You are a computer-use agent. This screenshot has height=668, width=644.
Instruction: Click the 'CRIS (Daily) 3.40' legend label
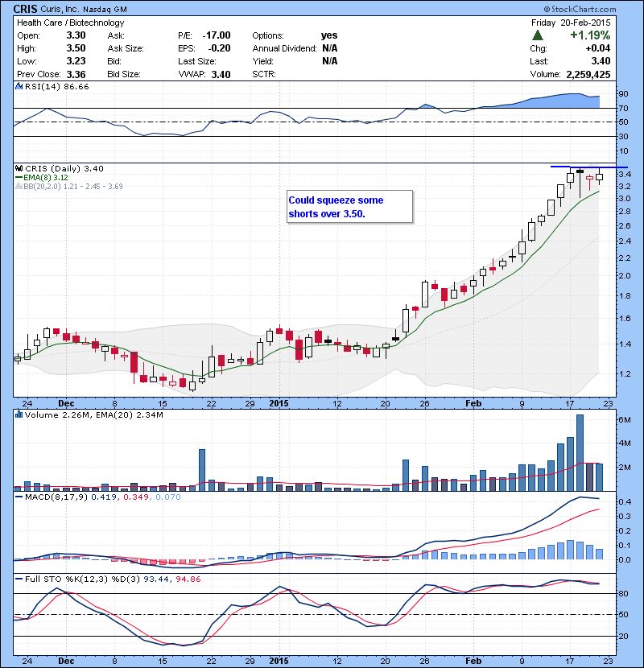64,168
